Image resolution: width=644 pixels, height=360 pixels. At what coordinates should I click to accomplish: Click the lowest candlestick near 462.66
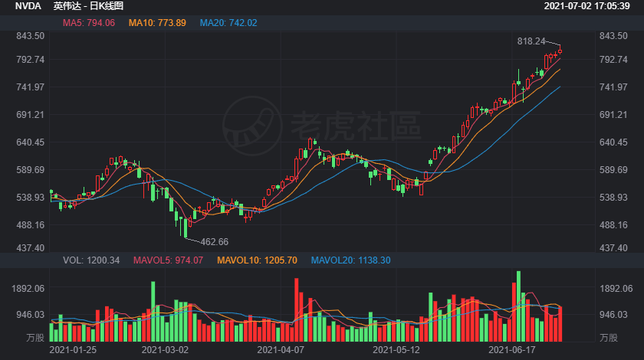coord(186,228)
